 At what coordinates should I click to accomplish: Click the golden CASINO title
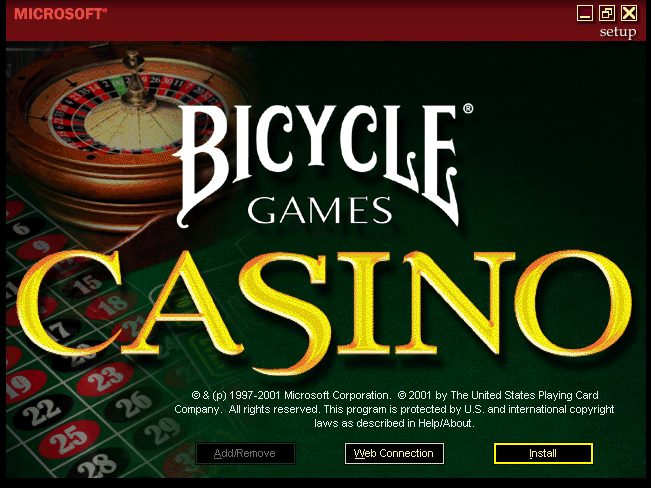coord(324,311)
